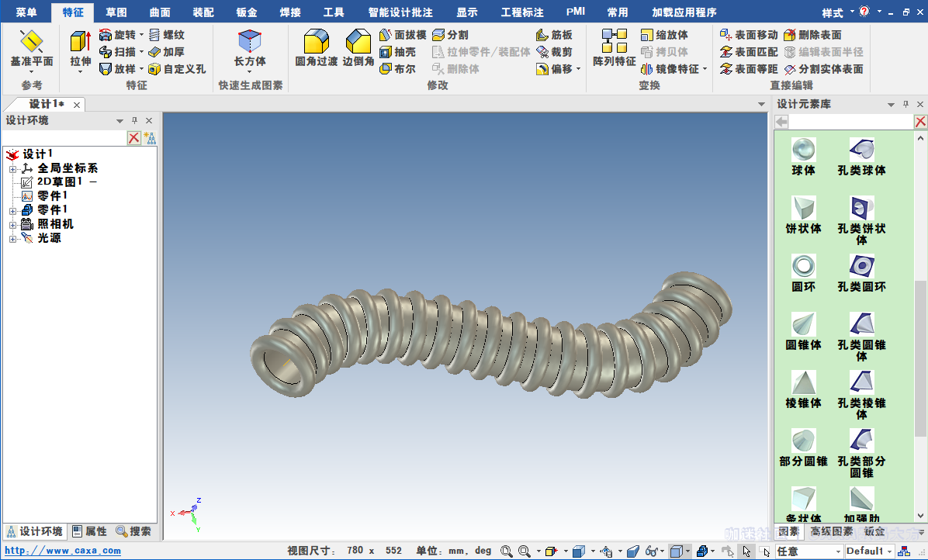Image resolution: width=928 pixels, height=560 pixels.
Task: Click the 抽壳 shell tool
Action: coord(397,52)
